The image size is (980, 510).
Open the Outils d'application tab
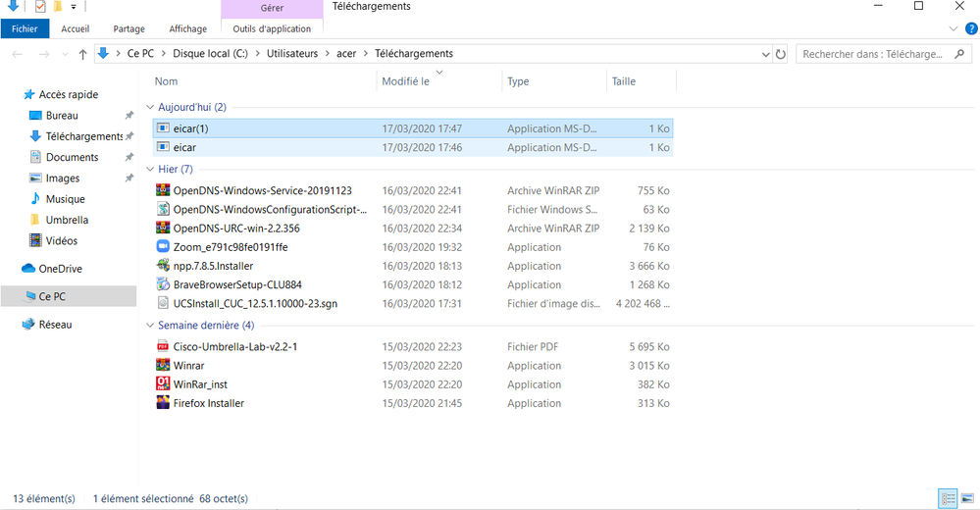[272, 28]
